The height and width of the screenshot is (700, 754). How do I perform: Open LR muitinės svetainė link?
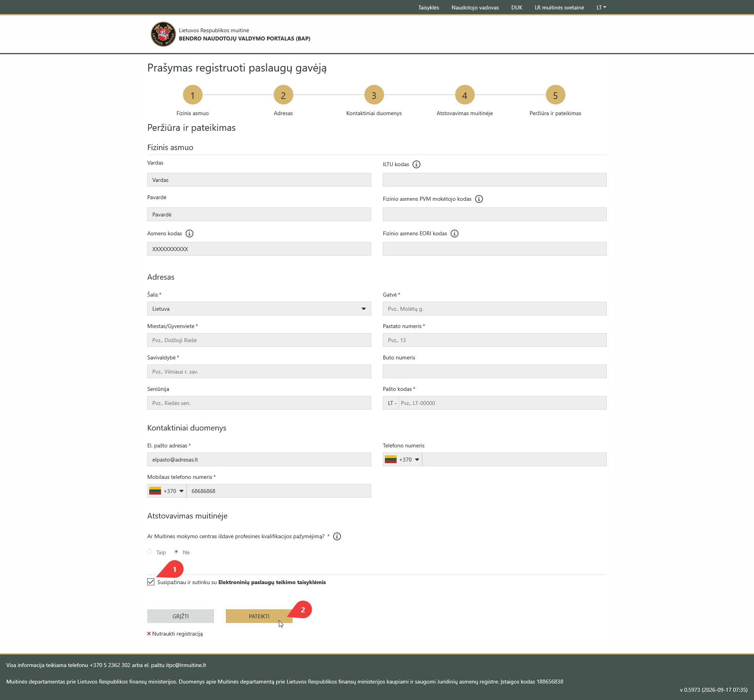pyautogui.click(x=559, y=7)
